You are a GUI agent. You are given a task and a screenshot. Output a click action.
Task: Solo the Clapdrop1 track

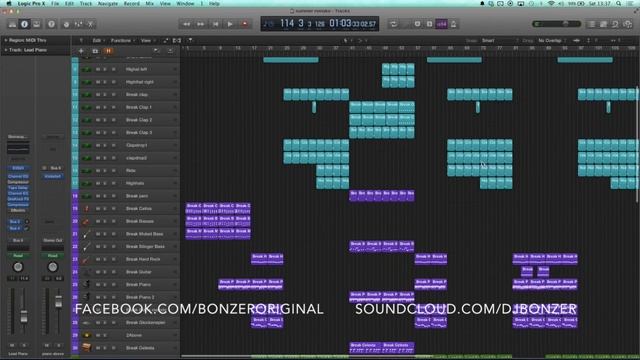pos(105,145)
